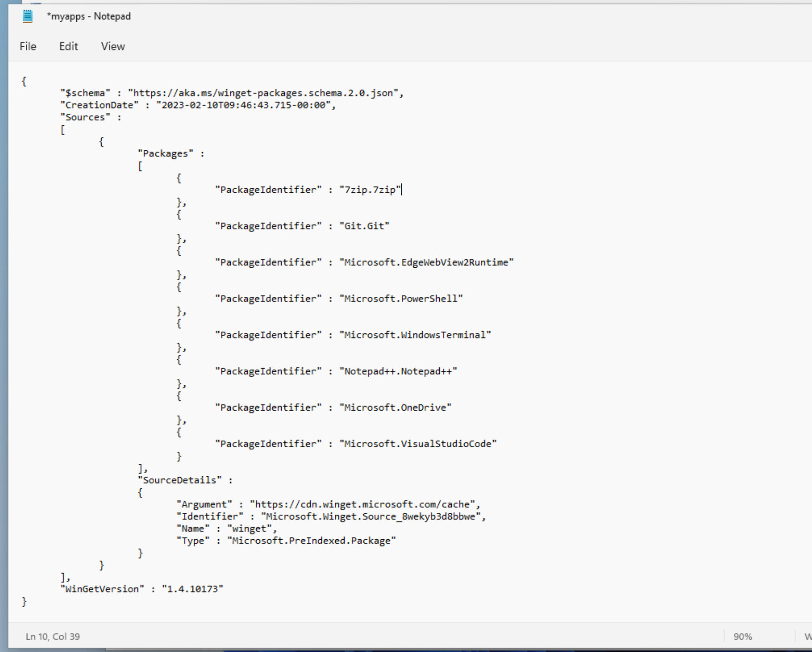This screenshot has height=652, width=812.
Task: Click the "CreationDate" key
Action: pos(99,105)
